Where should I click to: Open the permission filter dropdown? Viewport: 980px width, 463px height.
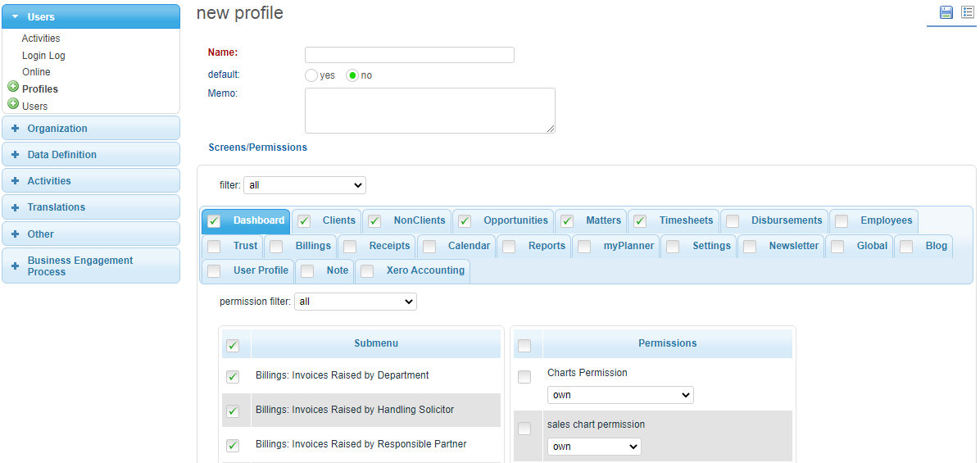click(355, 302)
